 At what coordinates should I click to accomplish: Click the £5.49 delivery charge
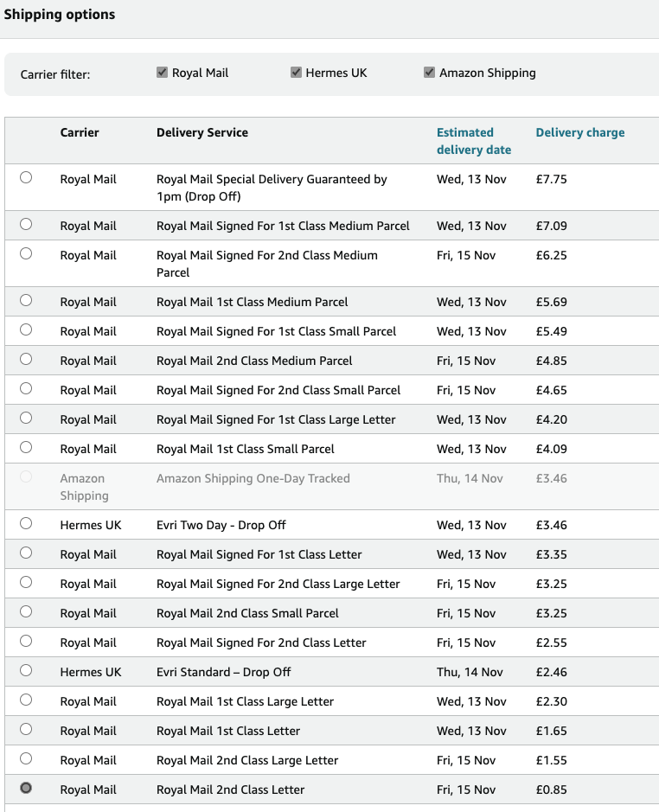click(x=551, y=331)
